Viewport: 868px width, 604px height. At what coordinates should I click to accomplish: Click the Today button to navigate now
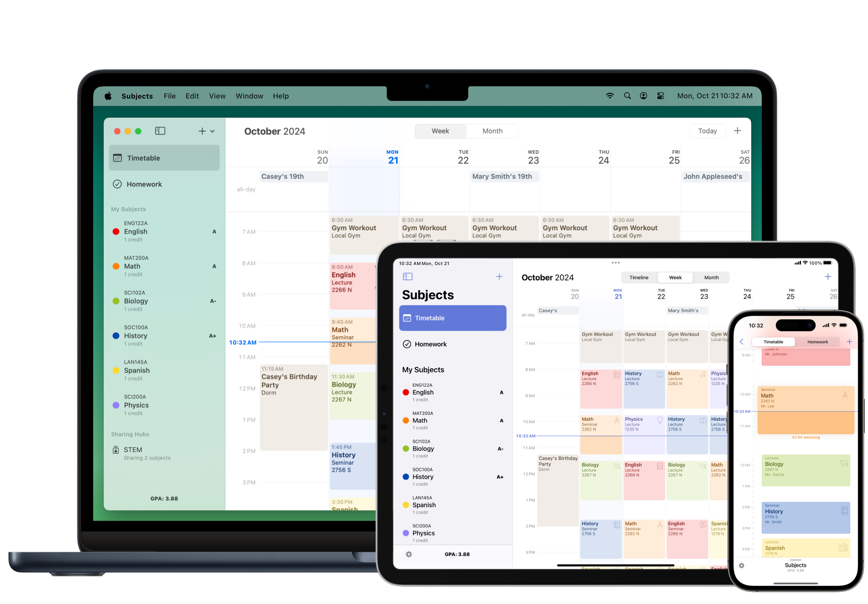coord(706,131)
